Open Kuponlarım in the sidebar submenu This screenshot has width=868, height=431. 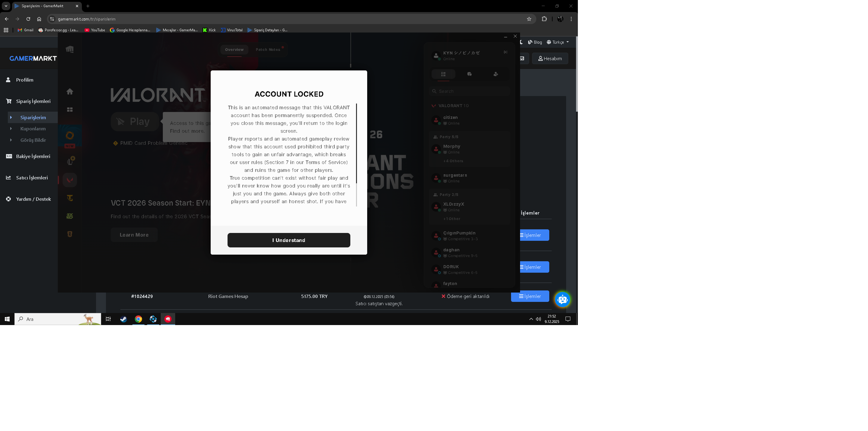pos(33,129)
